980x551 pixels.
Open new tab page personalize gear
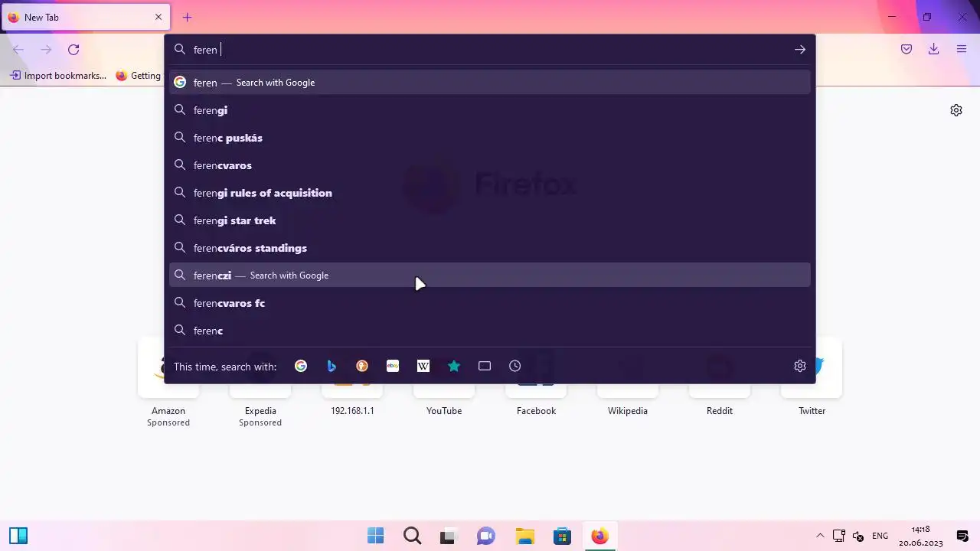956,110
